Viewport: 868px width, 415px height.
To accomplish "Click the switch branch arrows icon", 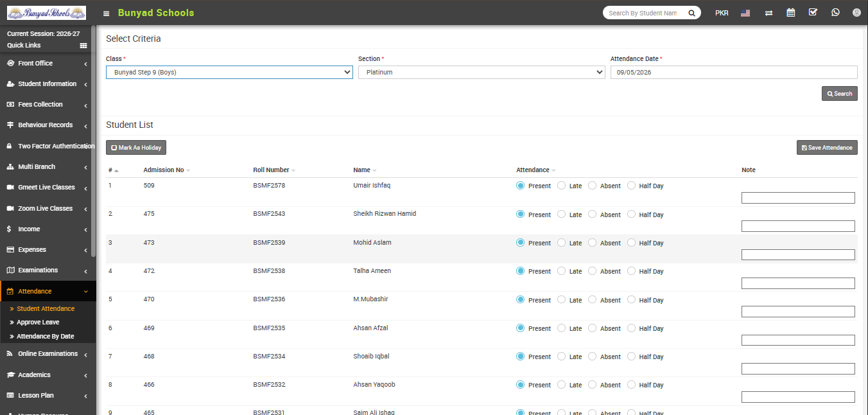I will [x=768, y=13].
